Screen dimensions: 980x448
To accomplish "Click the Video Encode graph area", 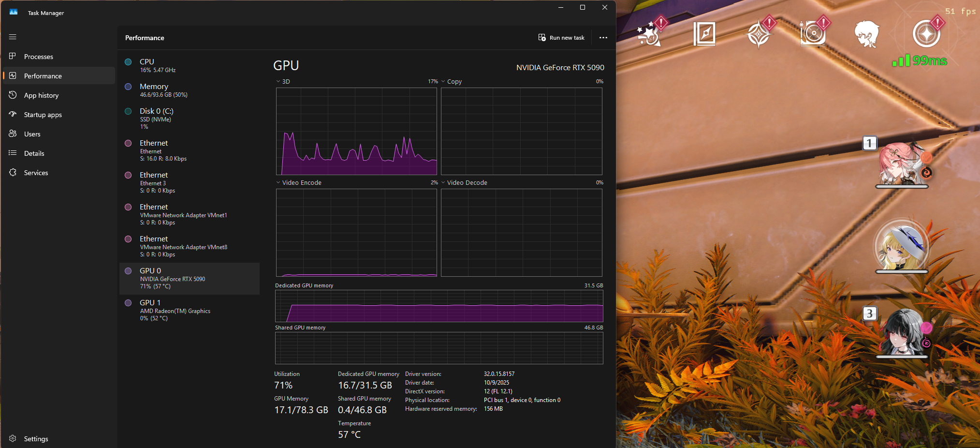I will [x=356, y=233].
